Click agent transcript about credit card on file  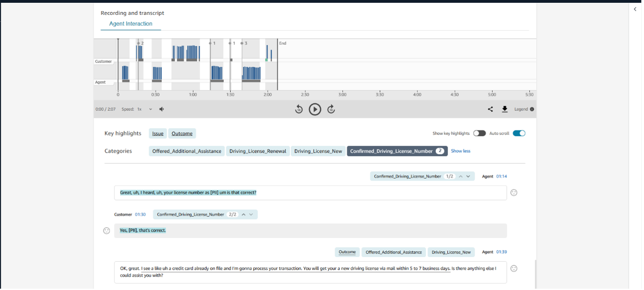click(x=310, y=272)
